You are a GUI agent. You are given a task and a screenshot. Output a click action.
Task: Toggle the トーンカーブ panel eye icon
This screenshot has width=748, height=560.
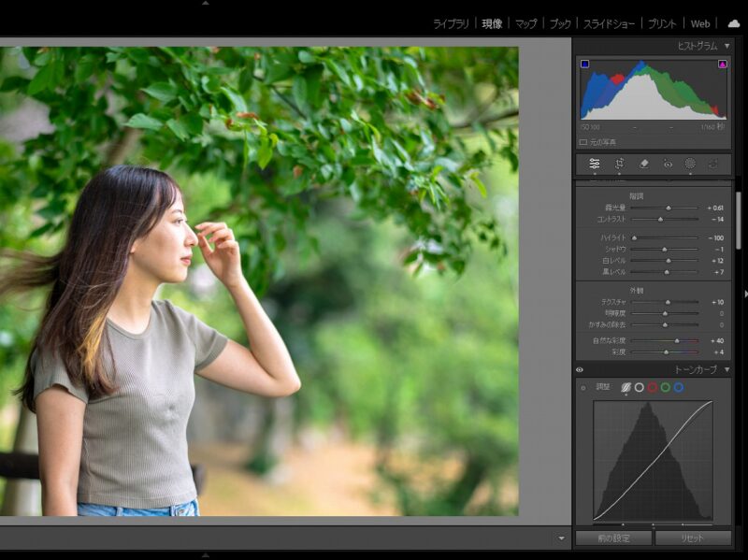[x=580, y=370]
